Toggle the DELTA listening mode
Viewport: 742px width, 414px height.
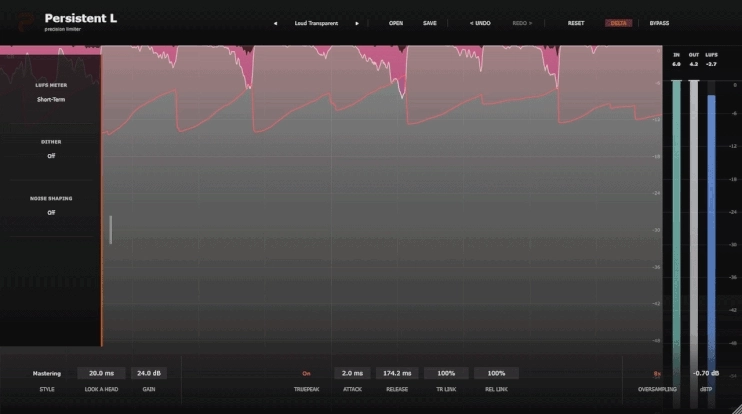tap(618, 23)
